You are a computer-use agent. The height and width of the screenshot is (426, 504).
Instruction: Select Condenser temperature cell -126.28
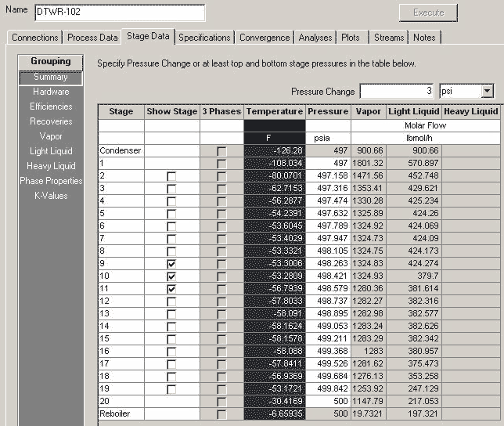pyautogui.click(x=275, y=150)
